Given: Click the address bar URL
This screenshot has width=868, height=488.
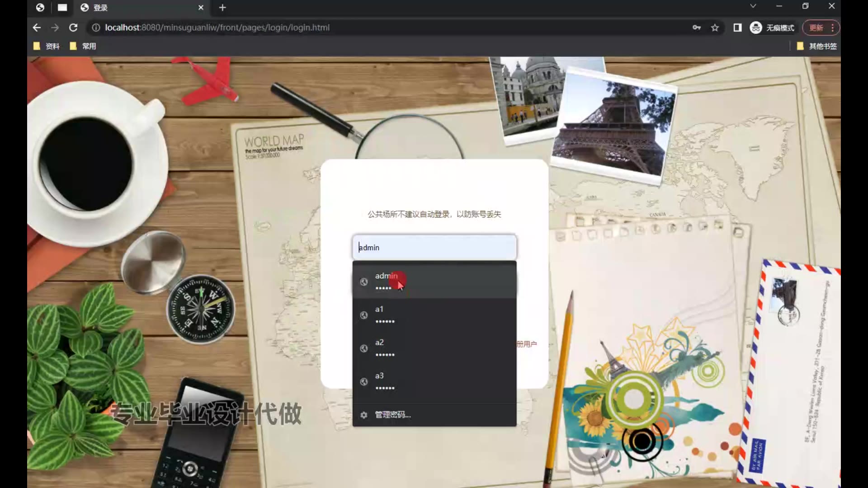Looking at the screenshot, I should pos(217,28).
